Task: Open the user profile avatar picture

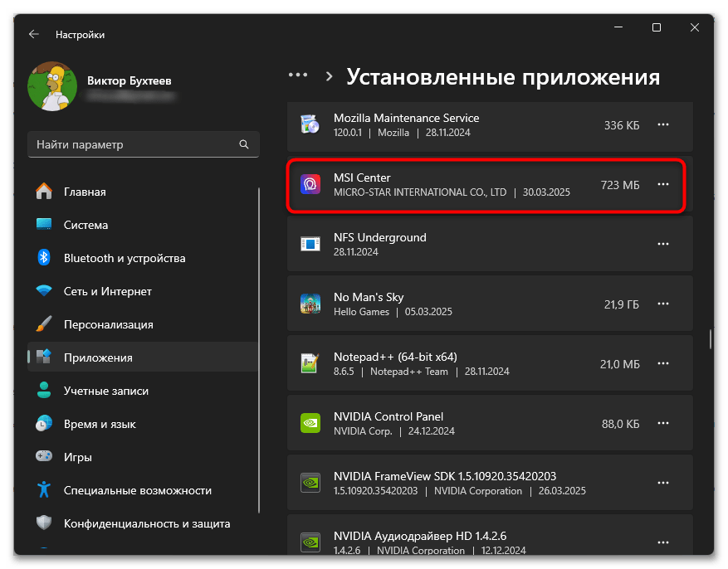Action: tap(52, 86)
